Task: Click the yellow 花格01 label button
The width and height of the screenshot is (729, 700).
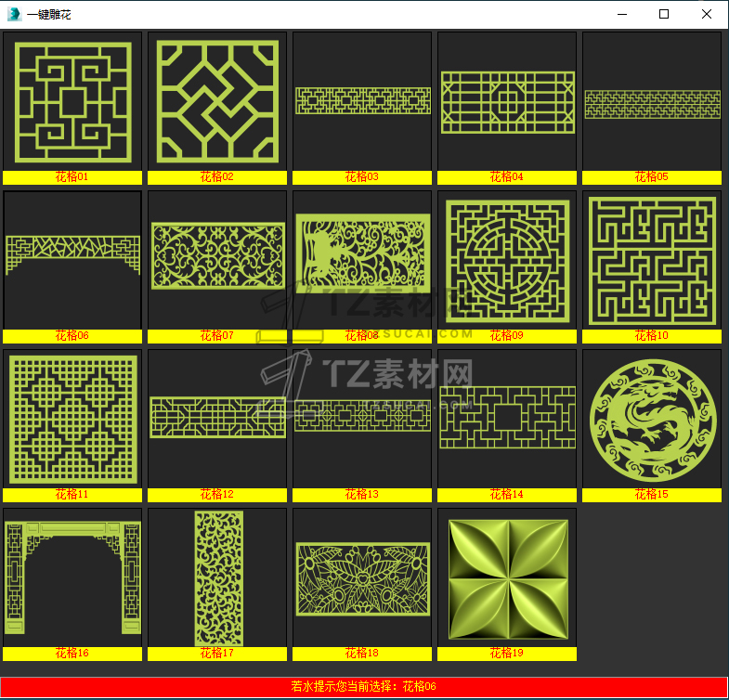Action: (72, 177)
